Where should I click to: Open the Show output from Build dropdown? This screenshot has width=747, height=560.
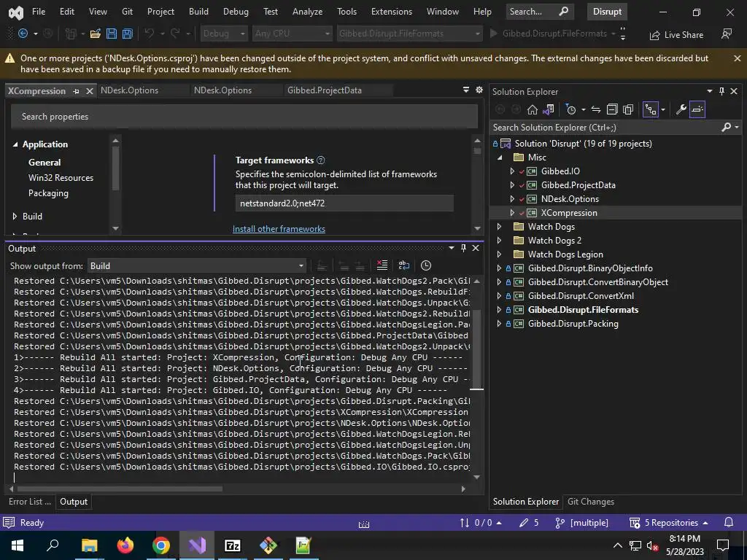point(197,265)
